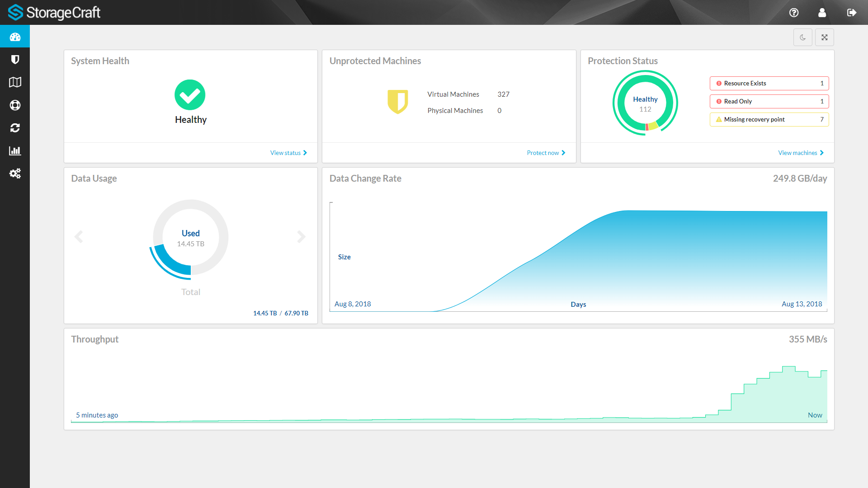
Task: Click the help question mark icon in header
Action: click(794, 13)
